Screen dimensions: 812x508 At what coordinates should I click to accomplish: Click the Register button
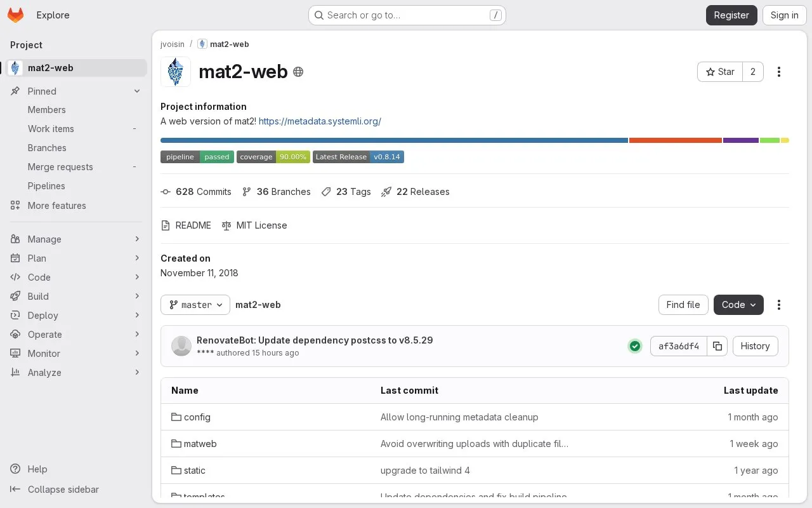click(731, 15)
